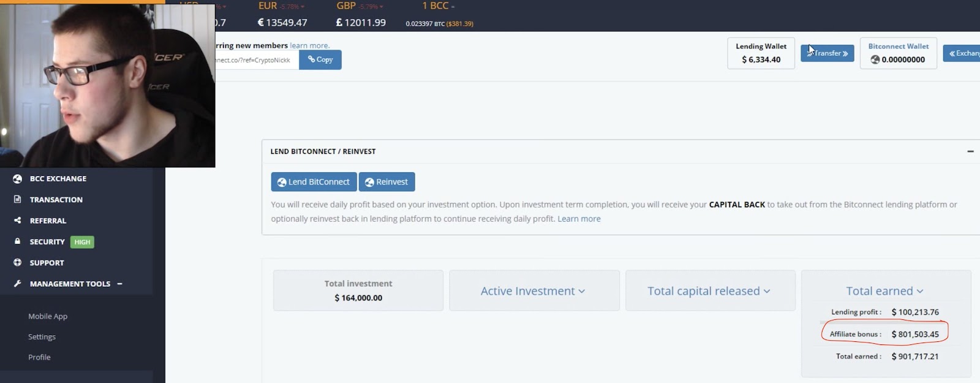Click the EUR price €13549.47
Screen dimensions: 980x383
tap(282, 23)
